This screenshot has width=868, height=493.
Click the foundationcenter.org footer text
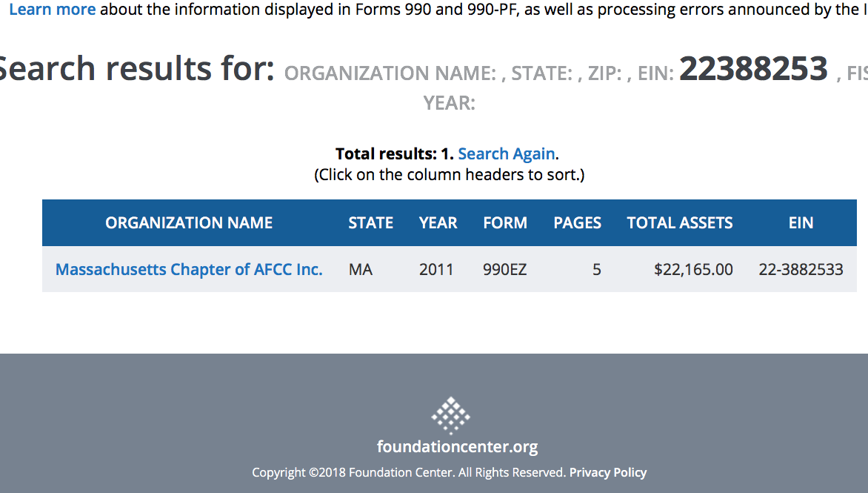point(457,447)
